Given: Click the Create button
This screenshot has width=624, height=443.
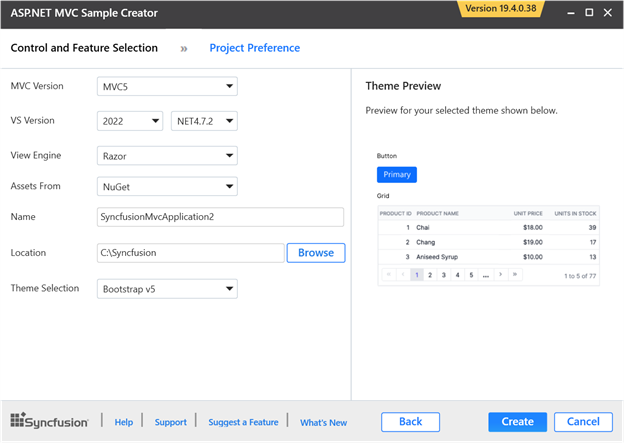Looking at the screenshot, I should (x=517, y=422).
